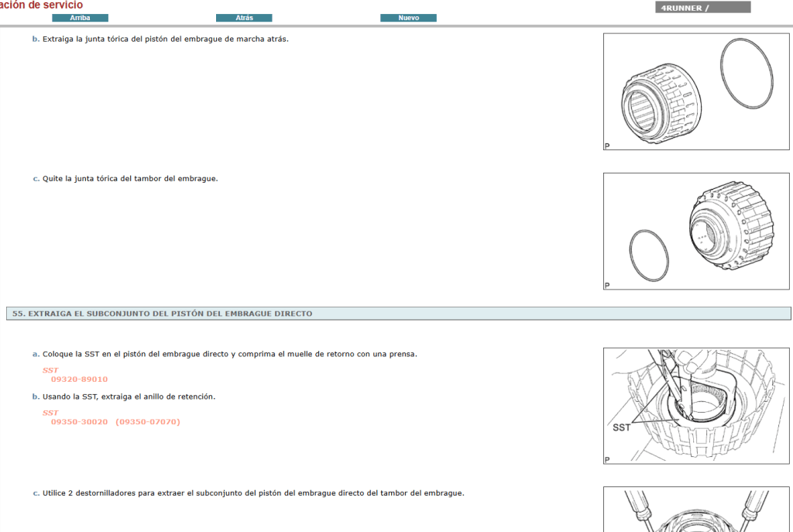
Task: Open clutch drum O-ring illustration
Action: [696, 231]
